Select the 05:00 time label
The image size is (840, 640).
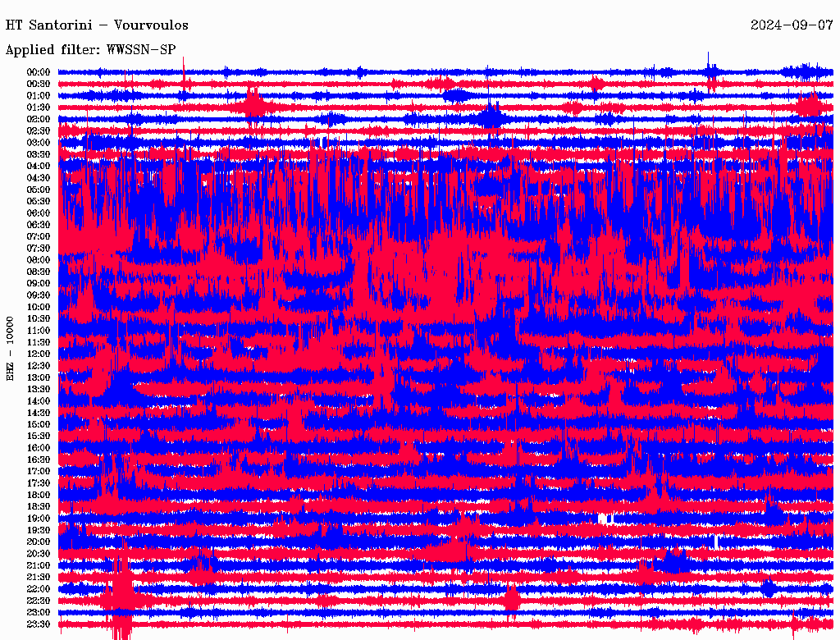click(39, 190)
